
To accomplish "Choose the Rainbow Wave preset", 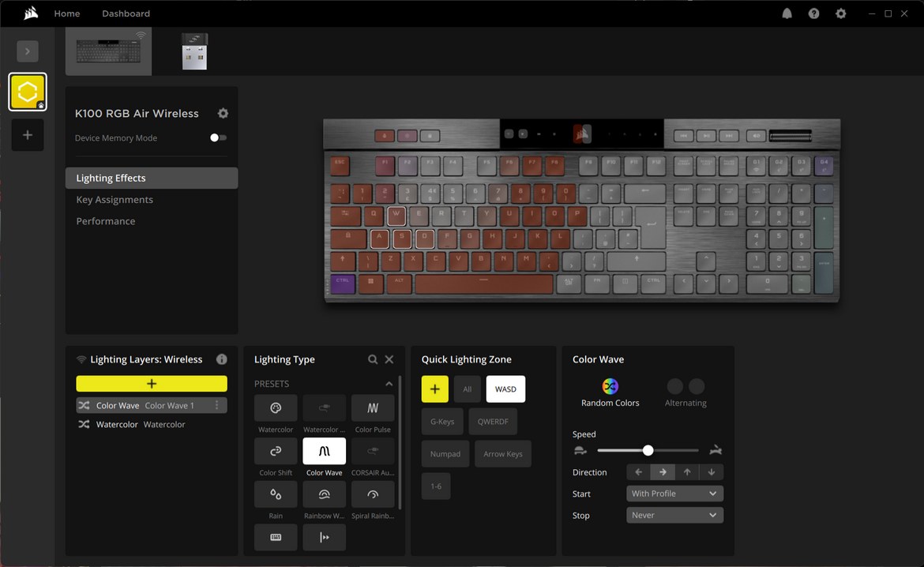I will tap(324, 494).
